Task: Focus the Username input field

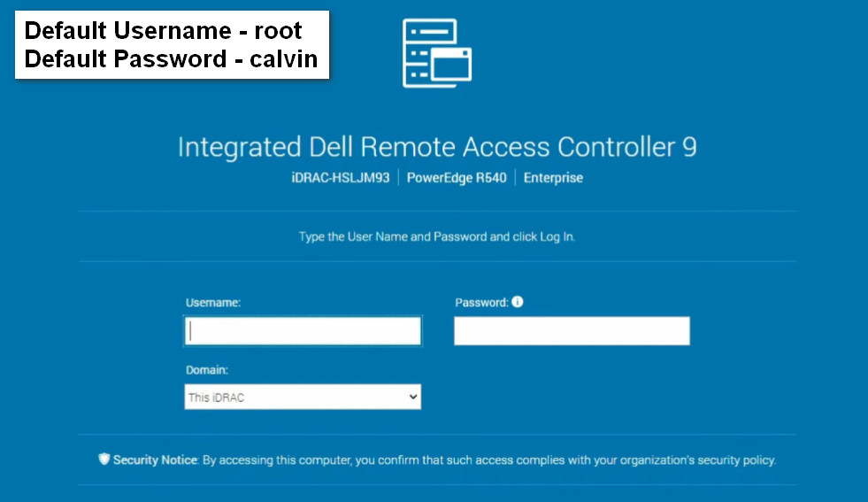Action: pyautogui.click(x=303, y=331)
